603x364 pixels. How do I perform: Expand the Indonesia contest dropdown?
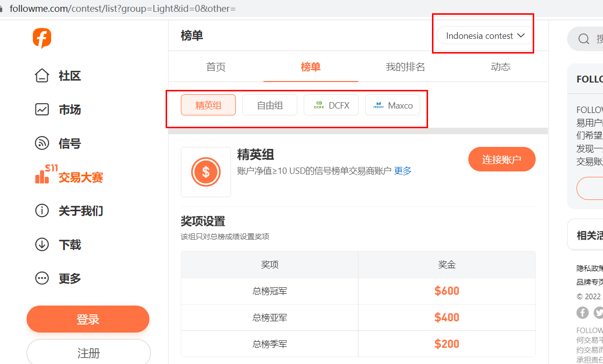(485, 36)
